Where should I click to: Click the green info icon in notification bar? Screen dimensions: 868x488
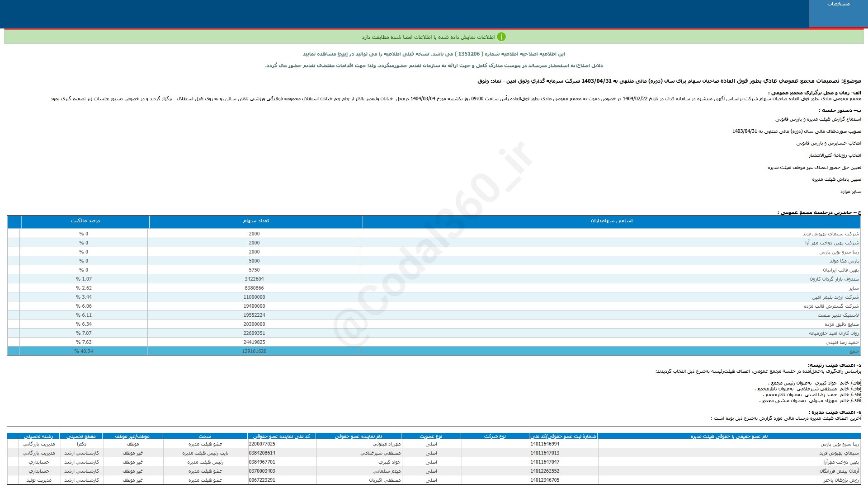(501, 37)
